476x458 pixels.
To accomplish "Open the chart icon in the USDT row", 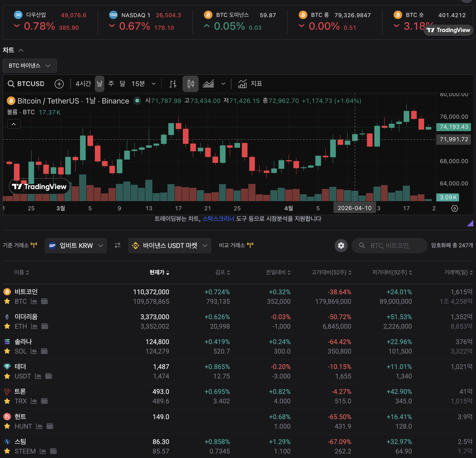I will 38,376.
